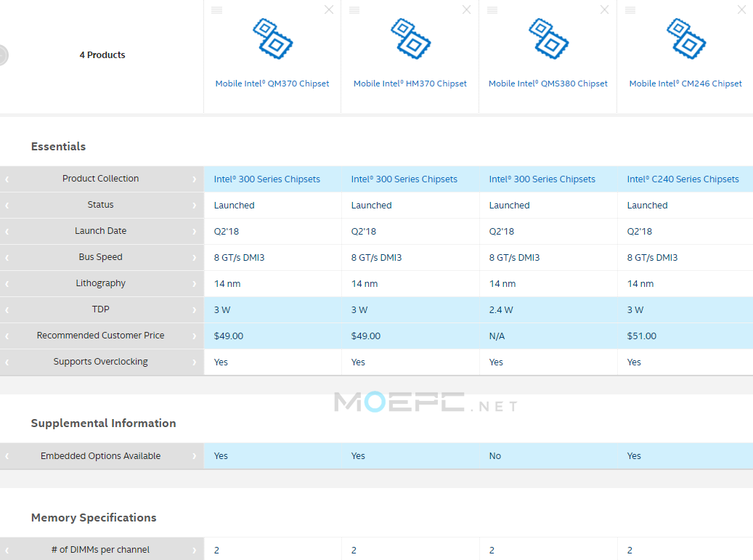The height and width of the screenshot is (560, 753).
Task: Open Mobile Intel HM370 Chipset link
Action: tap(410, 84)
